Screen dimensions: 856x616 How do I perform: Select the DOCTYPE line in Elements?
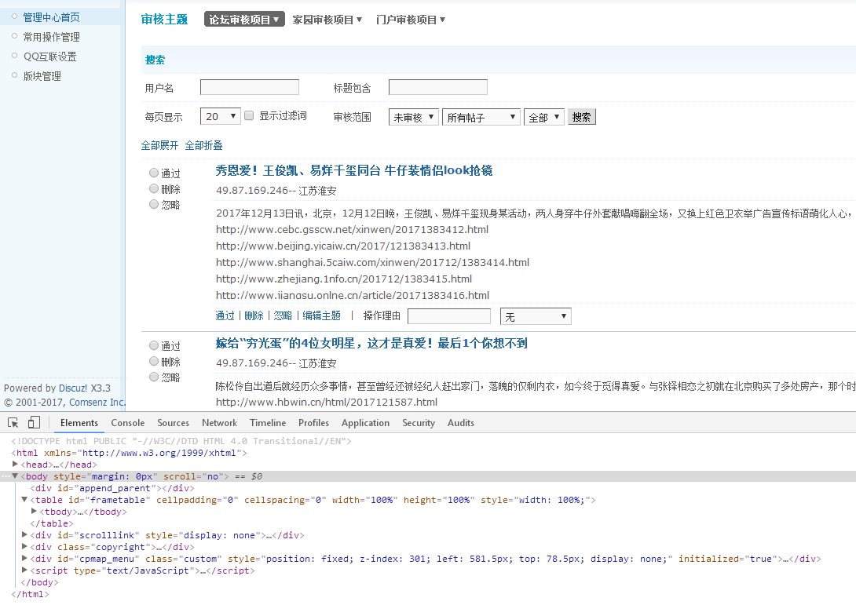click(x=181, y=441)
